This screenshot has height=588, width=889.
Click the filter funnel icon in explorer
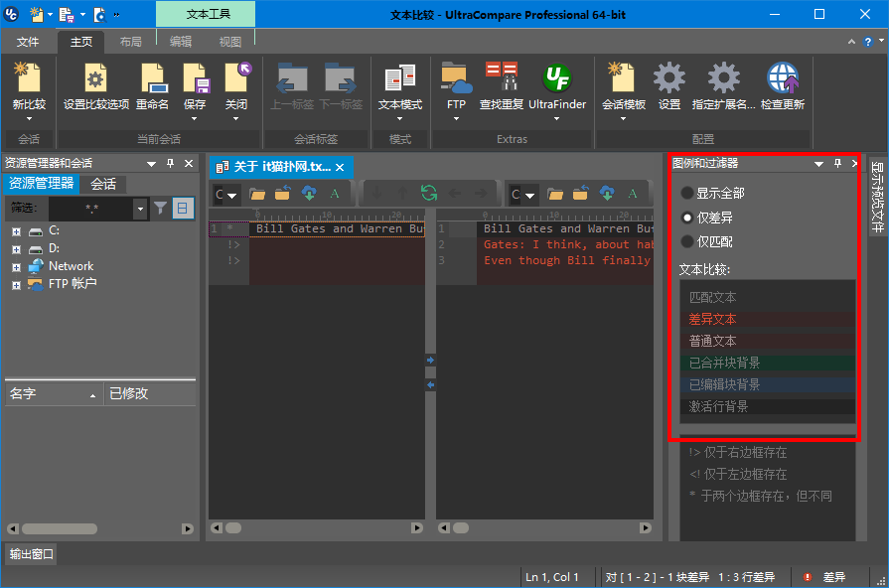(x=161, y=209)
